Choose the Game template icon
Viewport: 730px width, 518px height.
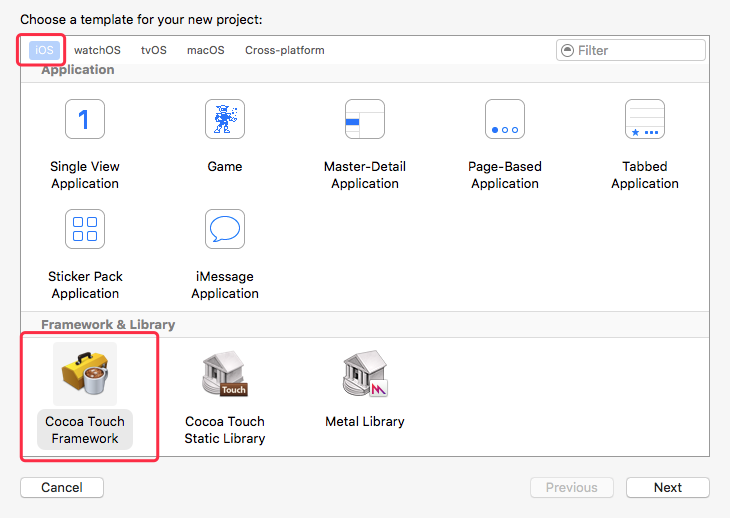click(225, 119)
